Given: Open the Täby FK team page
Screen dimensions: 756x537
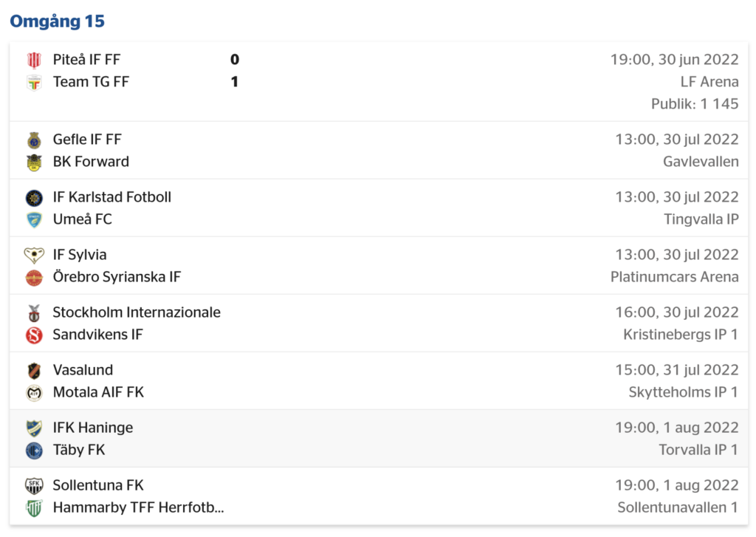Looking at the screenshot, I should click(79, 450).
